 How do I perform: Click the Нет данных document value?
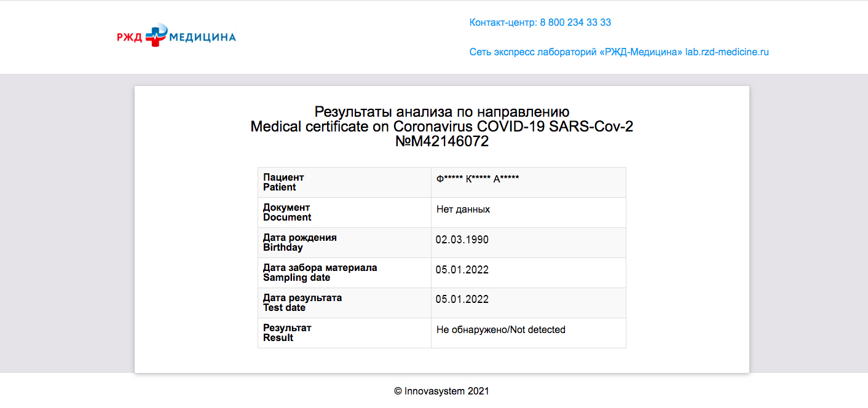463,210
